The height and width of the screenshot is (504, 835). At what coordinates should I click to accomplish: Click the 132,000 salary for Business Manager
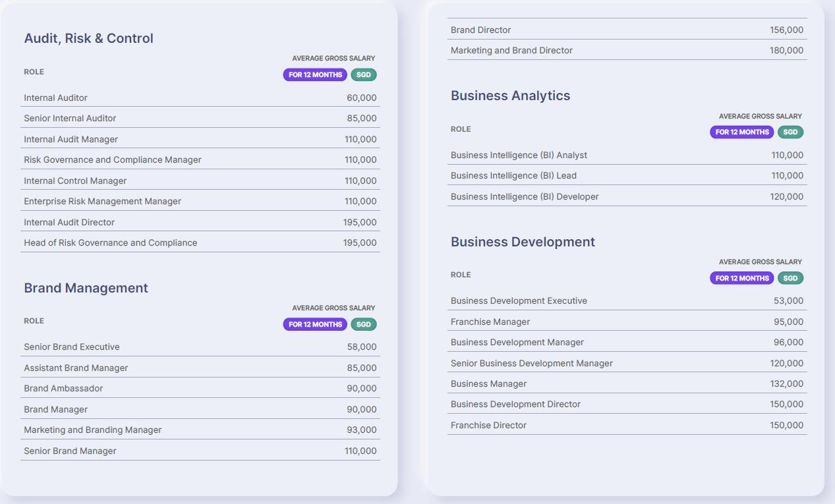(786, 383)
